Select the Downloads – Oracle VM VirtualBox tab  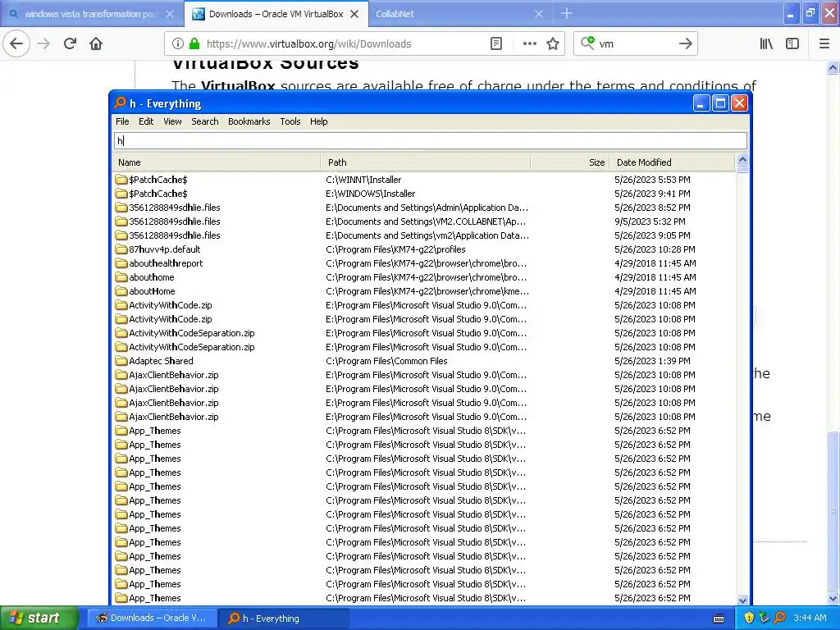(x=276, y=14)
